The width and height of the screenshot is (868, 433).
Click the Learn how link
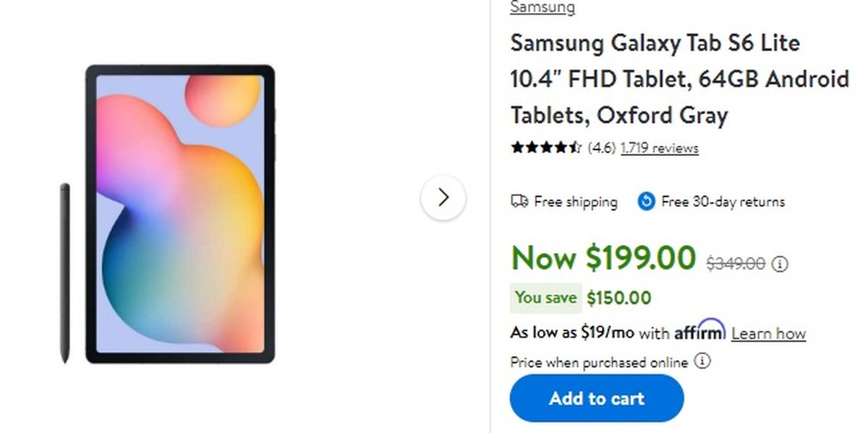click(x=770, y=333)
